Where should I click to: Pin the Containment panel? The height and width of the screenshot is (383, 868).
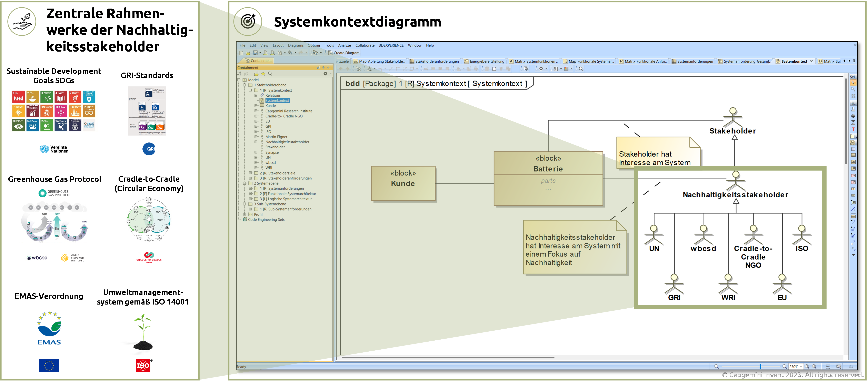(x=323, y=68)
